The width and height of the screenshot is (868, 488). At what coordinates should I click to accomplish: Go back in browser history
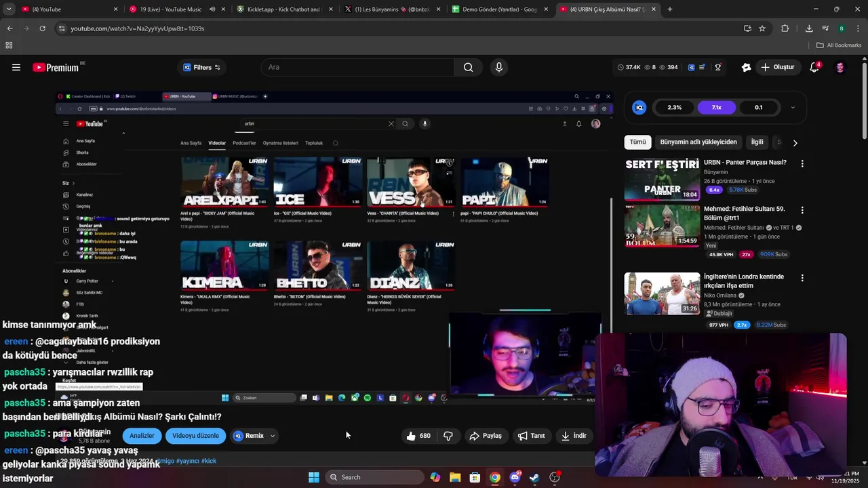tap(9, 28)
